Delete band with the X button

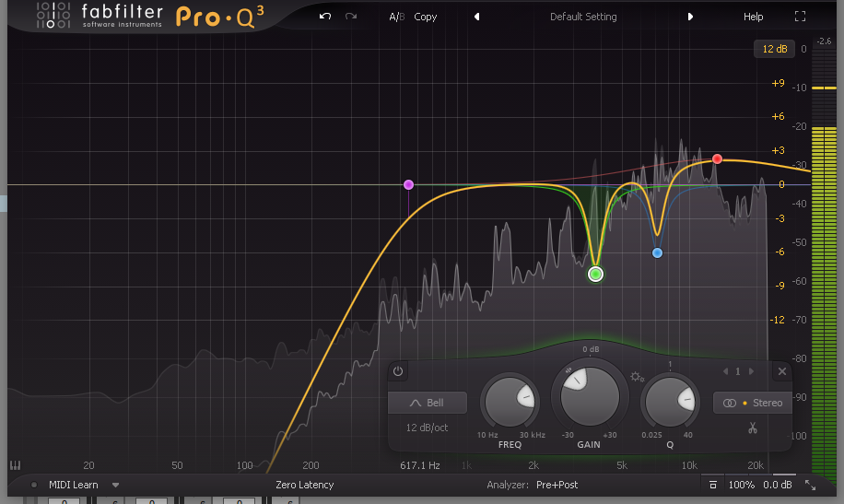(782, 371)
